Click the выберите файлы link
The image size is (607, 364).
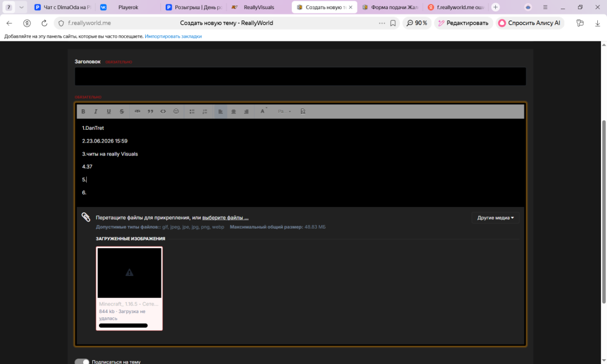225,217
